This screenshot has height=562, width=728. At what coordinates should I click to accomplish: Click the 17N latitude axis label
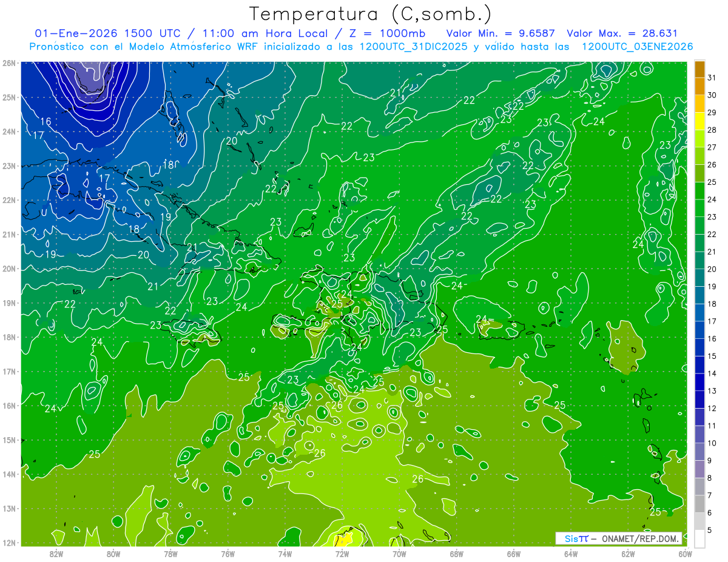tap(8, 372)
